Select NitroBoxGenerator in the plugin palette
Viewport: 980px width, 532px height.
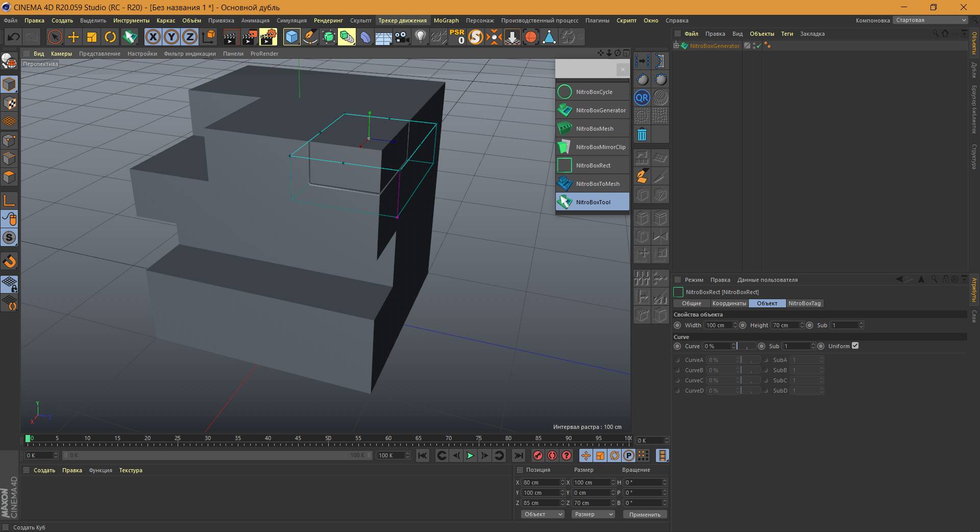tap(593, 110)
